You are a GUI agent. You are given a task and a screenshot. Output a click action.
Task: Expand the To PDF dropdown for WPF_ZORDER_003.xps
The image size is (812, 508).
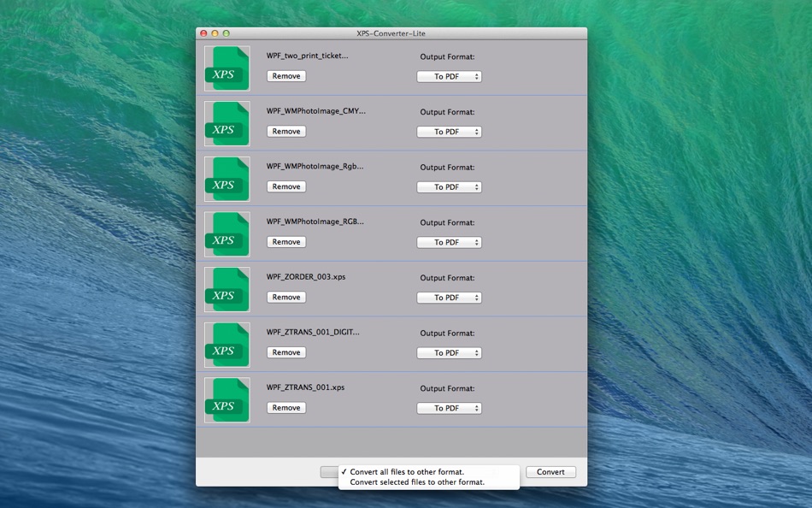(449, 298)
